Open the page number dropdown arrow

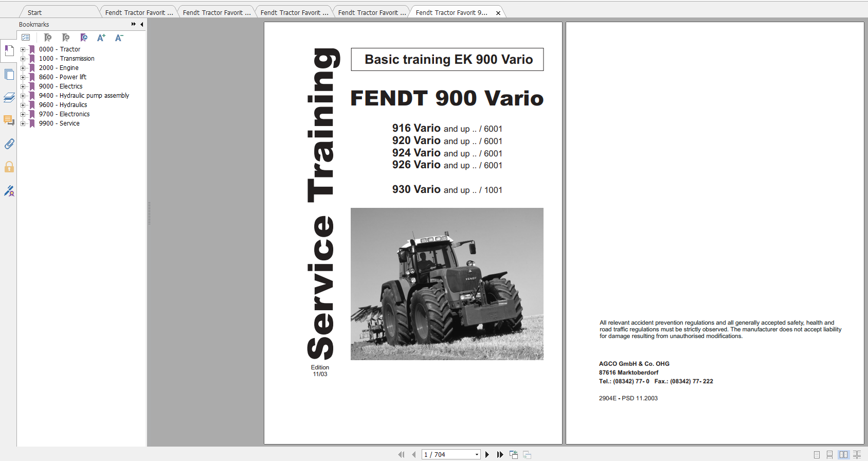[477, 455]
